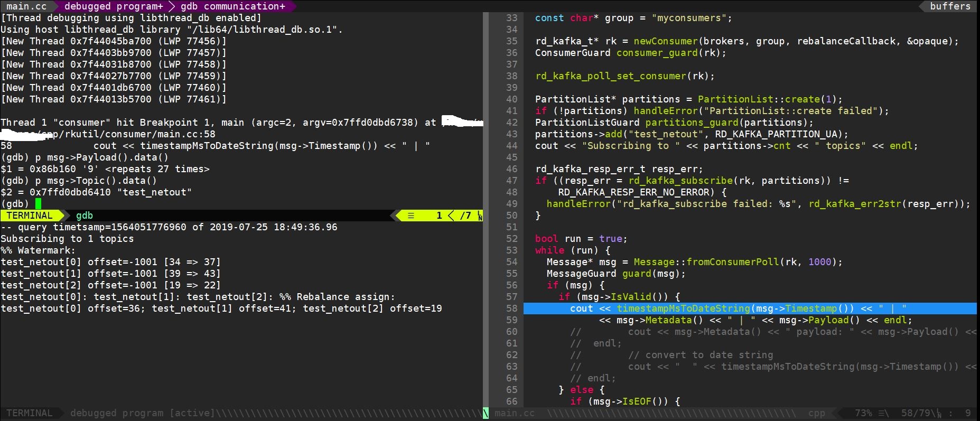The height and width of the screenshot is (421, 980).
Task: Click the gdb buffer name in statusline
Action: [x=85, y=216]
